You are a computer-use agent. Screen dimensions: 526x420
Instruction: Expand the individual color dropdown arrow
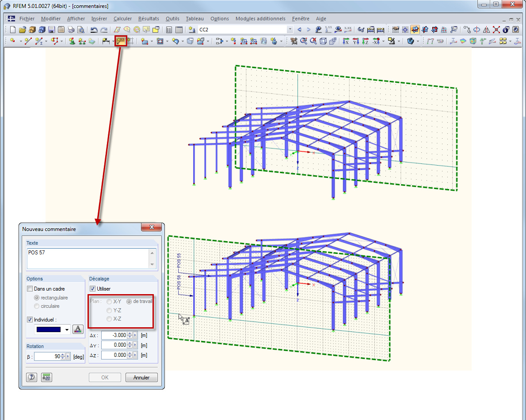pyautogui.click(x=67, y=330)
